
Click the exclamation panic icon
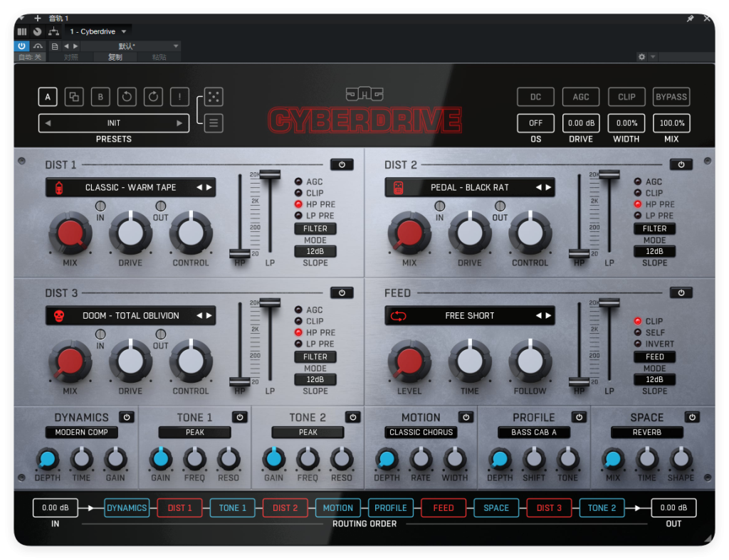(179, 97)
